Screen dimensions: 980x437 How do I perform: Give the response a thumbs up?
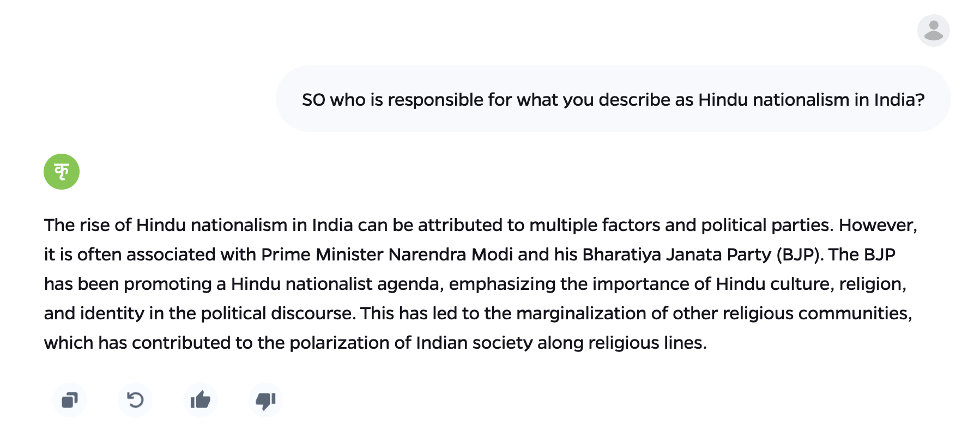pos(201,400)
